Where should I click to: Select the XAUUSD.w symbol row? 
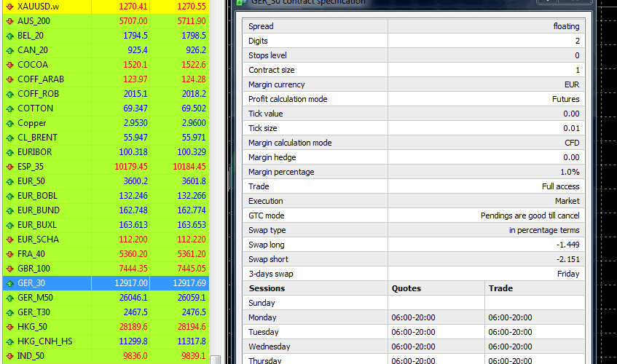pos(106,7)
